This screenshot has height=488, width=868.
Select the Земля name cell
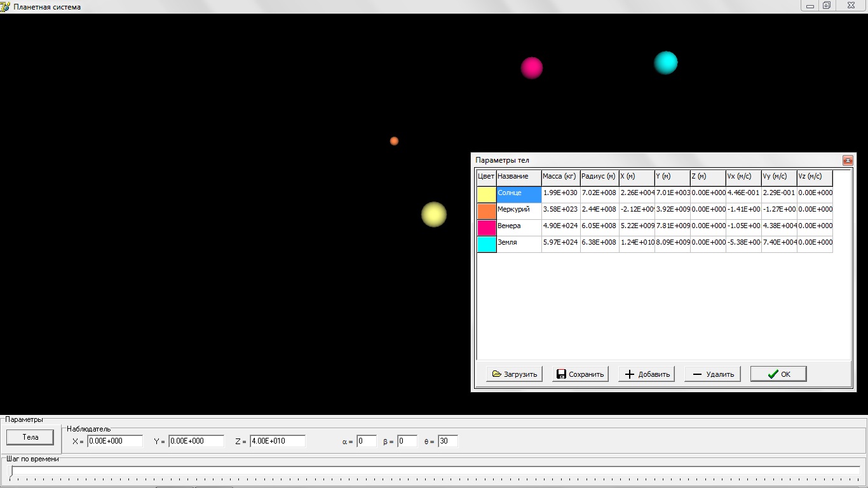coord(519,244)
